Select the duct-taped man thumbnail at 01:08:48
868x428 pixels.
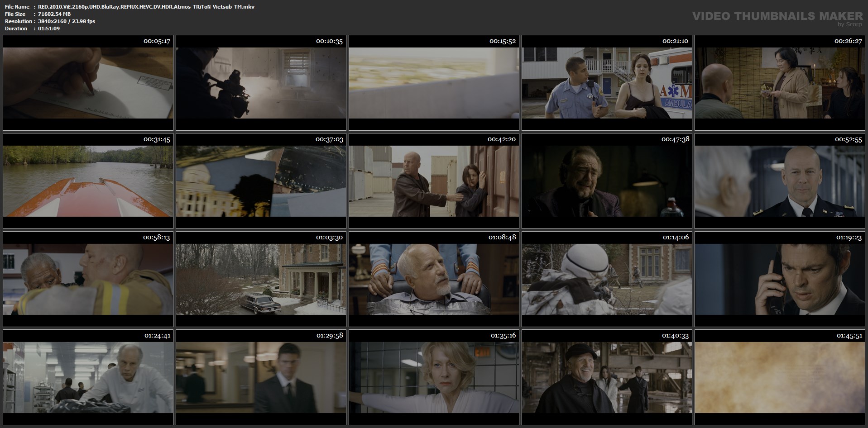click(434, 279)
